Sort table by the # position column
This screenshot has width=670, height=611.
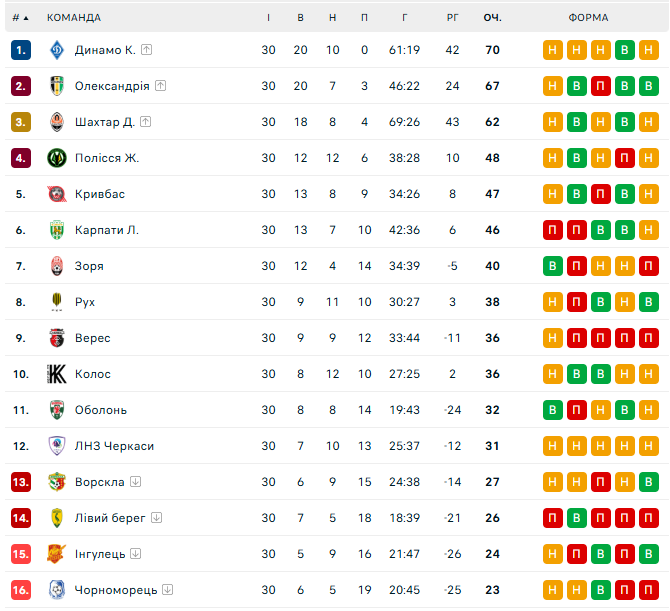20,18
